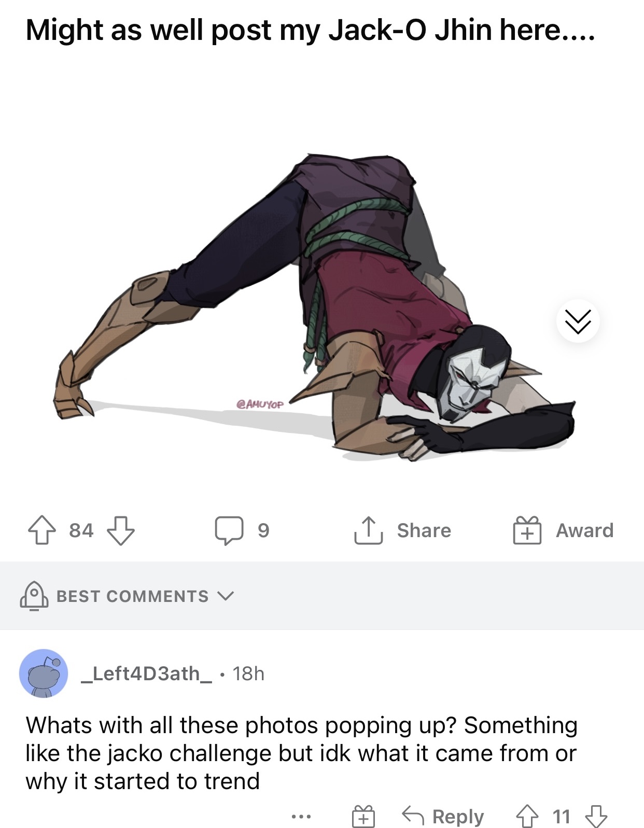Jump down with the double-chevron button
Screen dimensions: 644x828
[x=578, y=321]
